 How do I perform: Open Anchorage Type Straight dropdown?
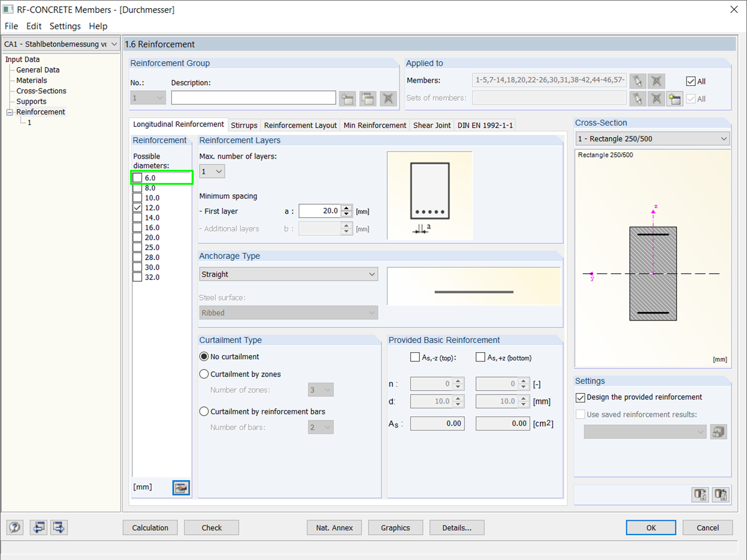289,274
